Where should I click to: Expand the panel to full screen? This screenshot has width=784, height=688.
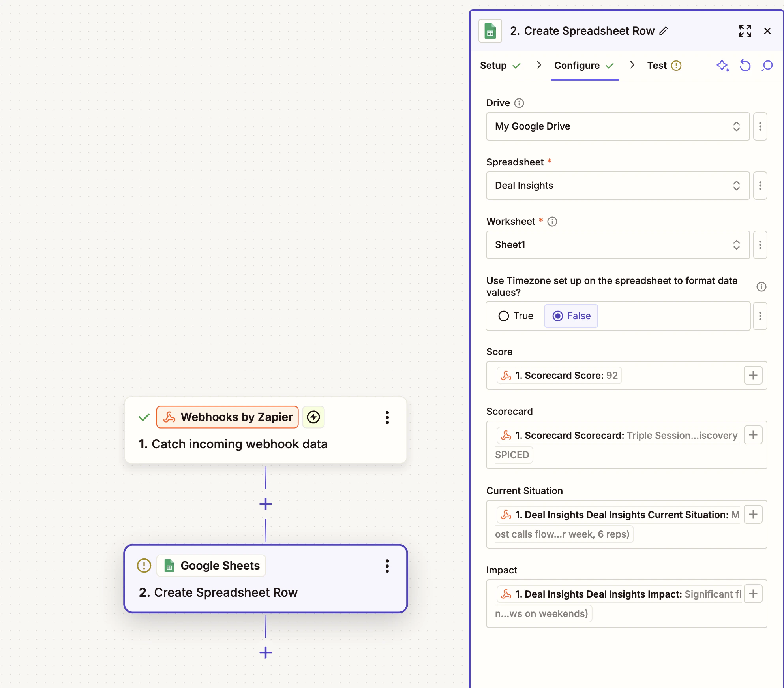[745, 31]
